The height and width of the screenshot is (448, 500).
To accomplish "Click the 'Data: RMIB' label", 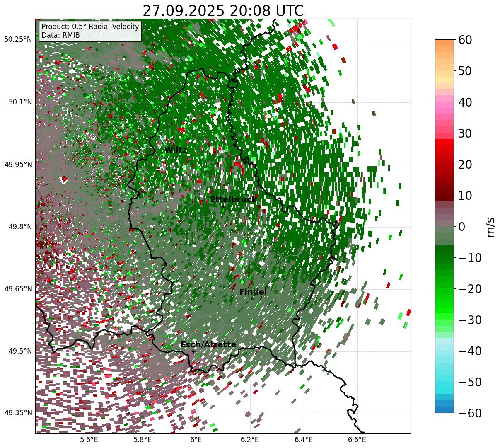I will (x=60, y=36).
